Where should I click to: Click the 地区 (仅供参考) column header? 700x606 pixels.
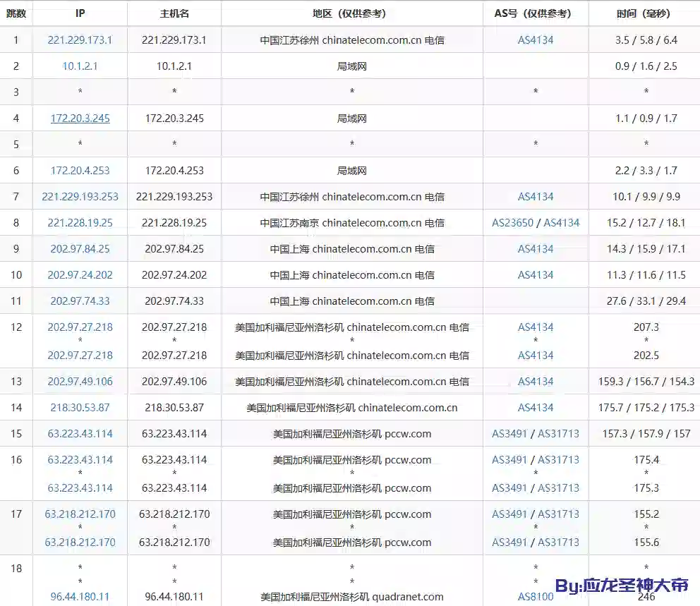point(352,13)
